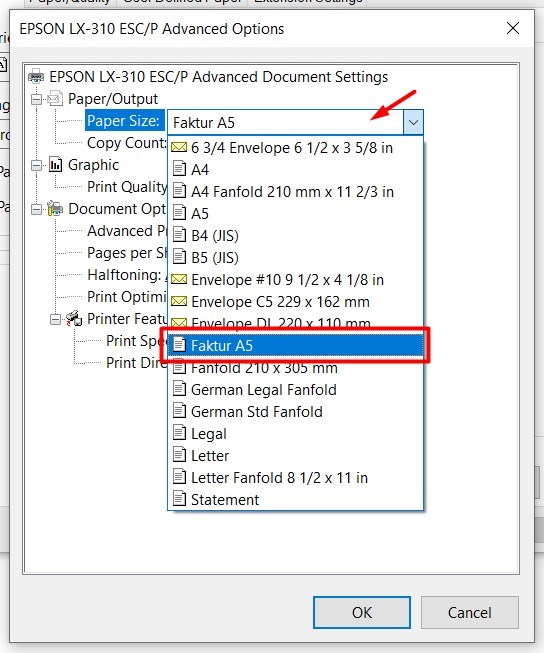Screen dimensions: 544x653
Task: Click the Cancel button
Action: coord(469,613)
